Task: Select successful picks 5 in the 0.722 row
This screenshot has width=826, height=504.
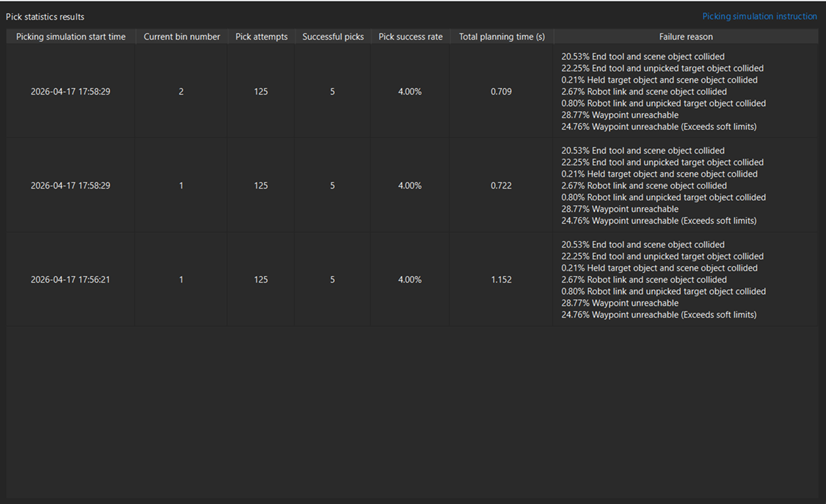Action: 333,186
